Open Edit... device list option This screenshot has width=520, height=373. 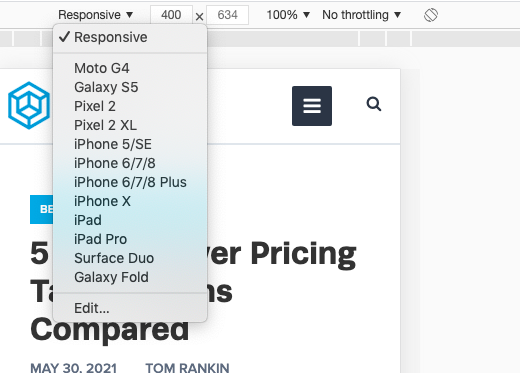tap(130, 308)
